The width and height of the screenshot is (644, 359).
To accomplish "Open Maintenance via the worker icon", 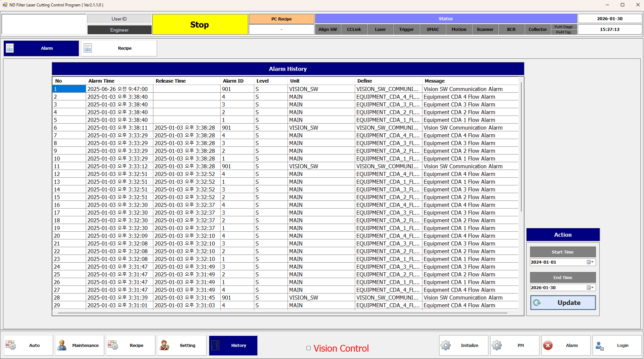I will coord(62,345).
